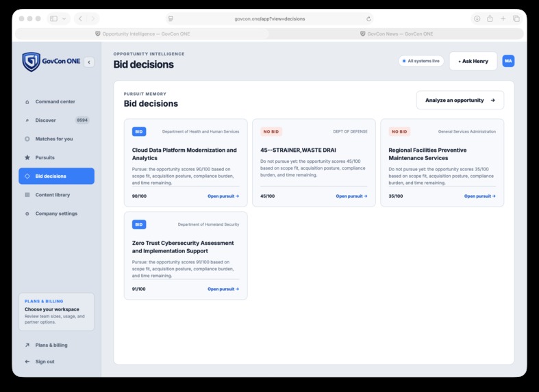Viewport: 539px width, 392px height.
Task: Click the General Services Administration label
Action: [467, 131]
